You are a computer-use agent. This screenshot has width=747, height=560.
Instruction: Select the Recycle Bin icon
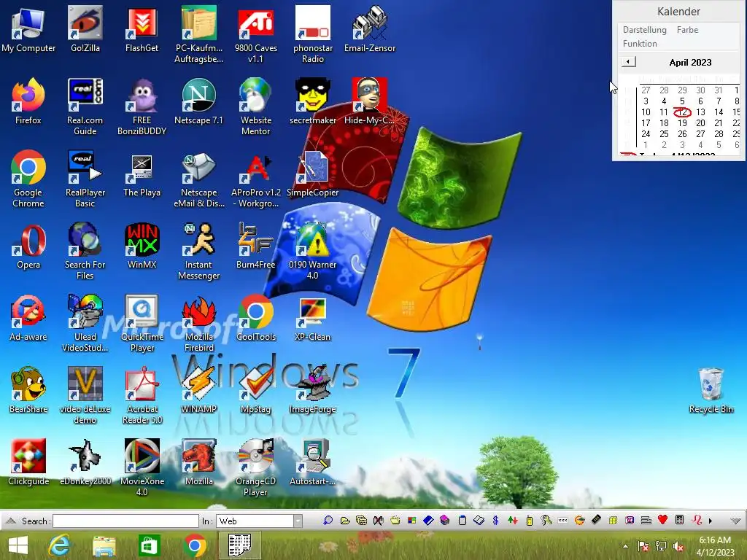711,390
